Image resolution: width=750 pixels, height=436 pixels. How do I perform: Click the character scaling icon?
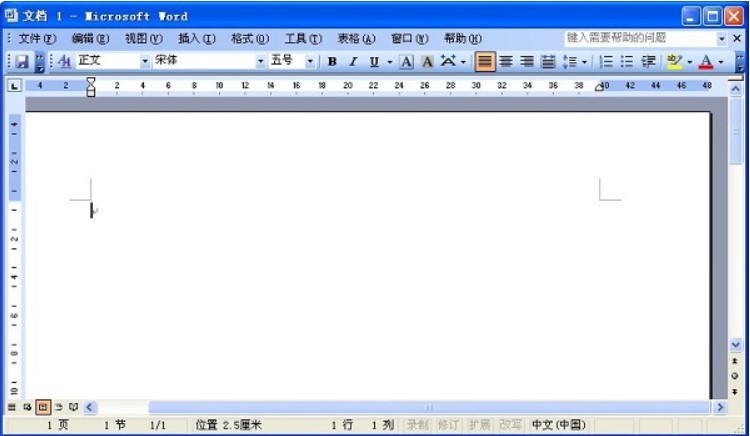[x=448, y=61]
